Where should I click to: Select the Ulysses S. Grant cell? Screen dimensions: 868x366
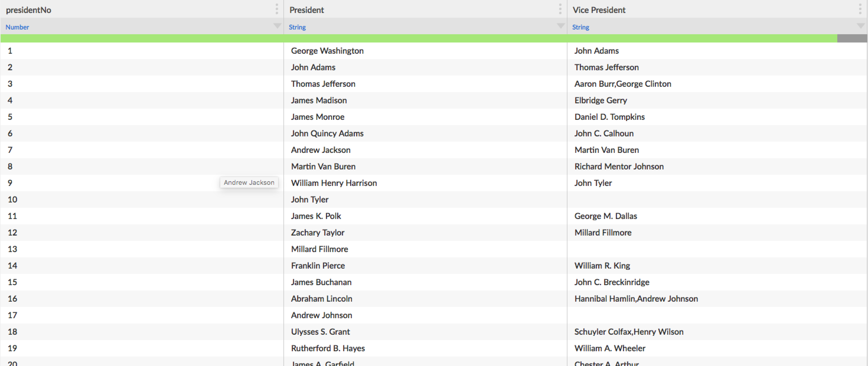320,332
